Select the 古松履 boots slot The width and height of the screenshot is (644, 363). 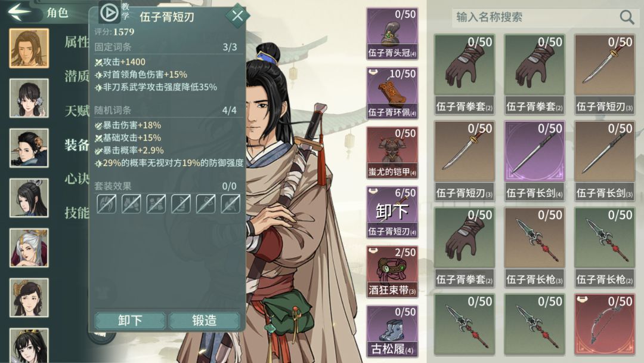392,331
